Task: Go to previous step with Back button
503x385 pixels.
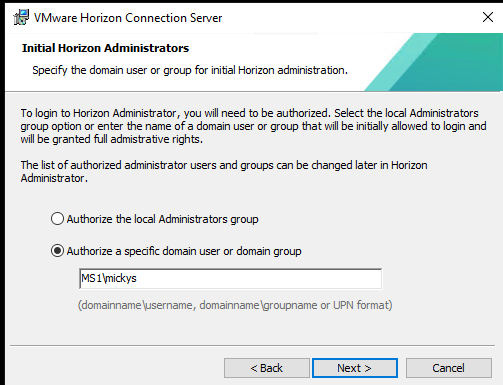Action: [x=267, y=368]
